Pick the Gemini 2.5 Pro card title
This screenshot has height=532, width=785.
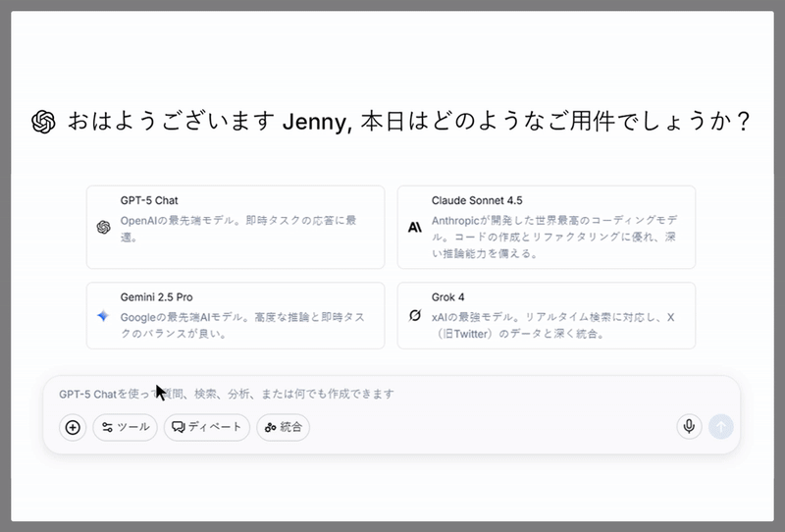pyautogui.click(x=156, y=297)
